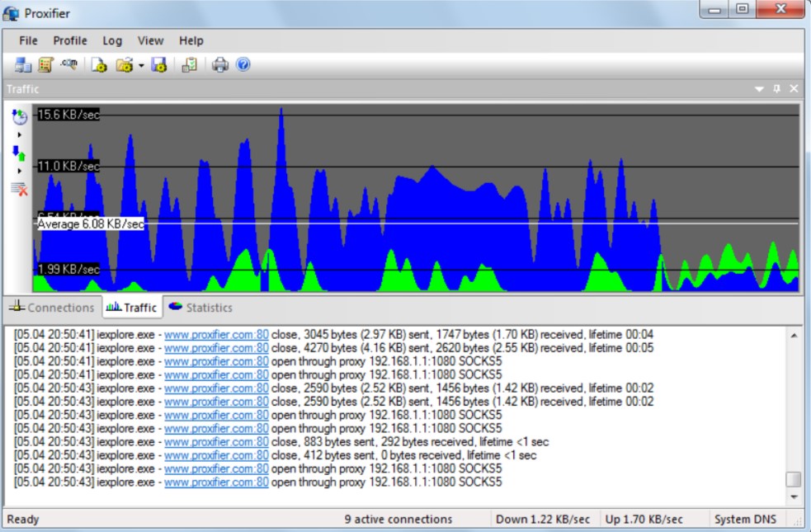Viewport: 811px width, 532px height.
Task: Click the Proxifier title bar icon
Action: [x=11, y=13]
